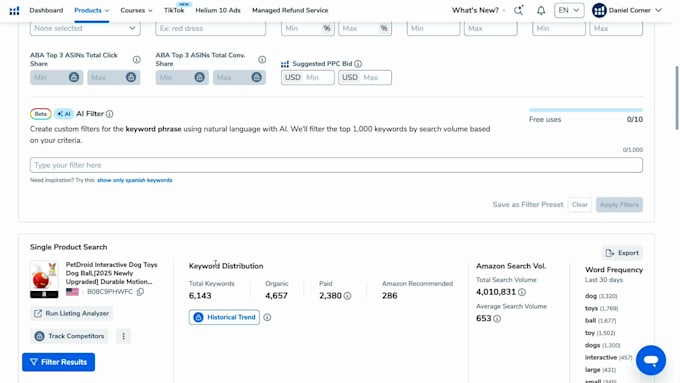Screen dimensions: 680x383
Task: Click AI Filter info icon
Action: (x=109, y=114)
